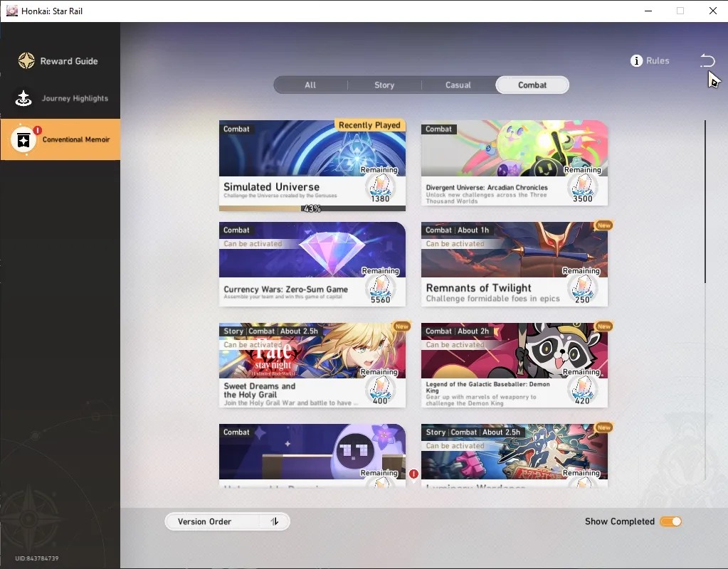Open Sweet Dreams and the Holy Grail card
728x569 pixels.
pos(312,366)
